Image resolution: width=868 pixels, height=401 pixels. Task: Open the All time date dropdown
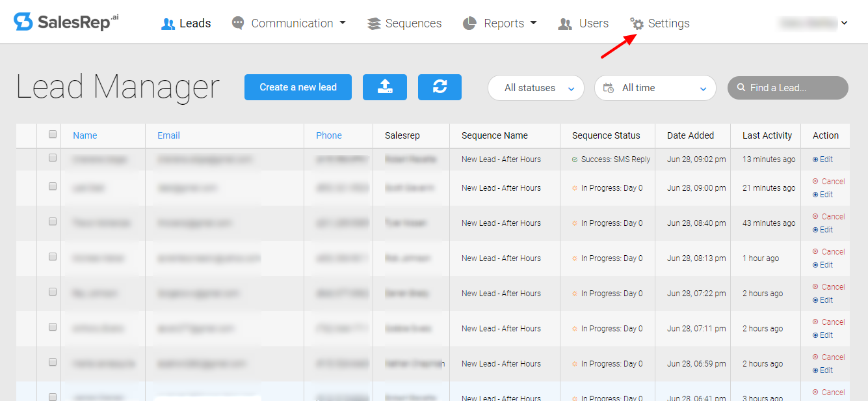(655, 88)
